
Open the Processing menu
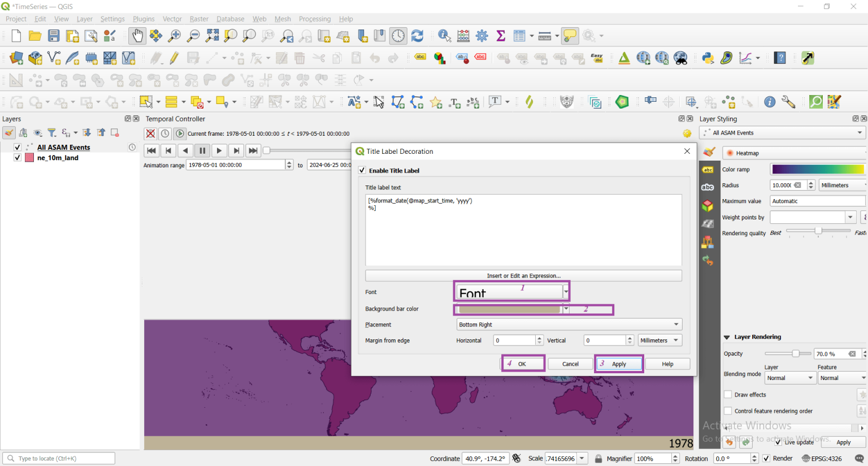[x=315, y=19]
